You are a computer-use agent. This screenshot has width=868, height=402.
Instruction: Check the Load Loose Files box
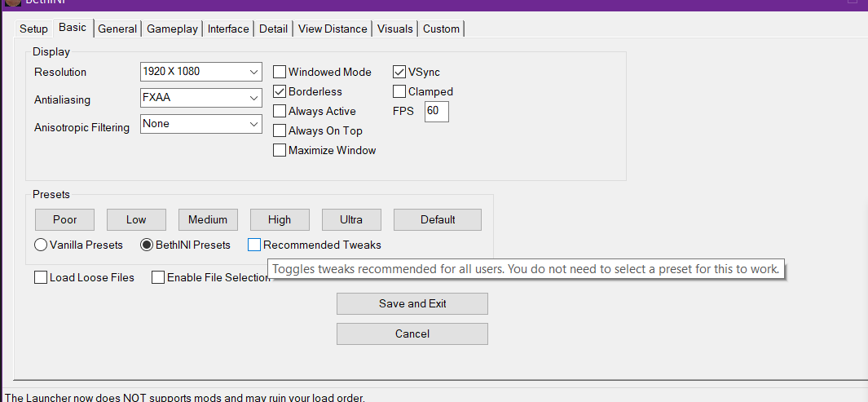(x=41, y=277)
